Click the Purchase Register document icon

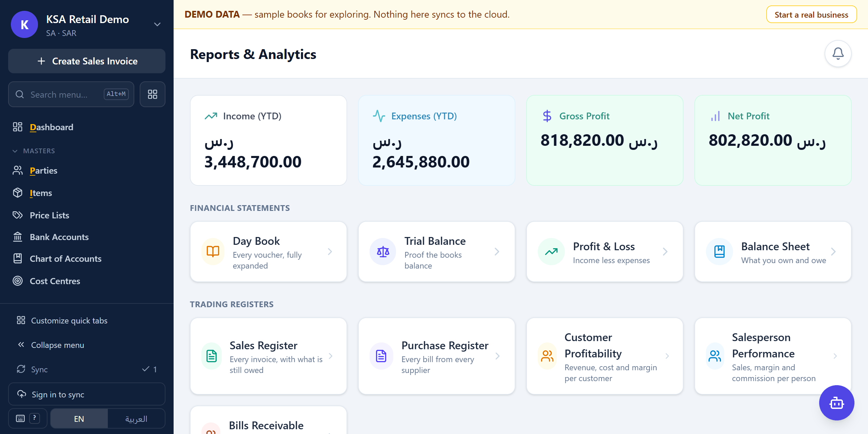point(381,356)
